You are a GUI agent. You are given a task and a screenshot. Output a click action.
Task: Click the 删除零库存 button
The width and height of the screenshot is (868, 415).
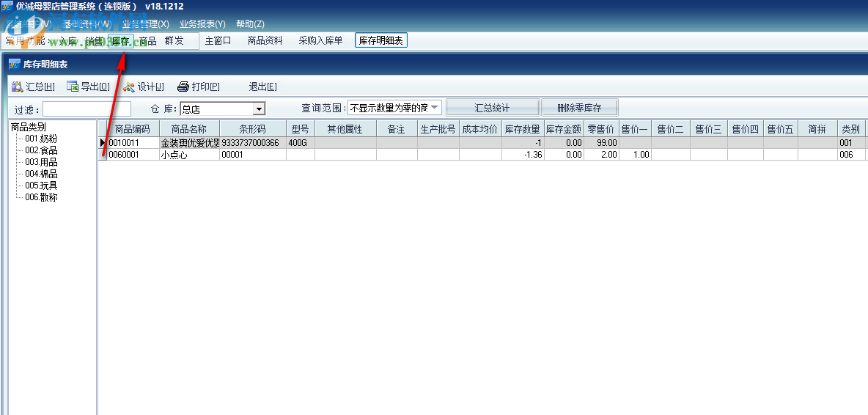(x=579, y=108)
